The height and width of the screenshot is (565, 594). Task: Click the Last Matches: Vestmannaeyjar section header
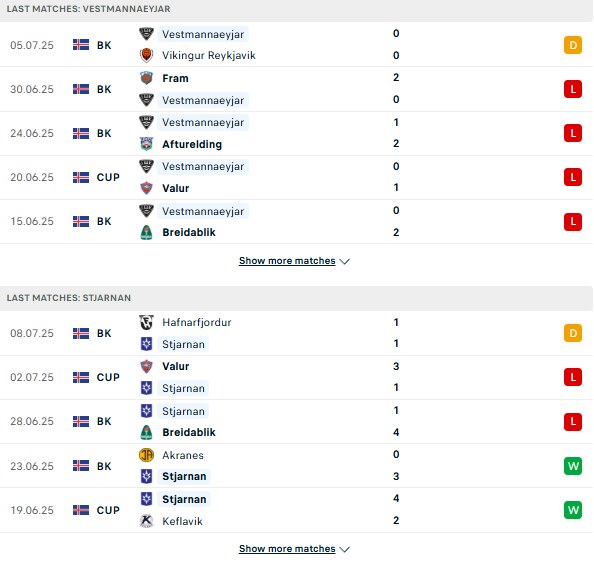pyautogui.click(x=296, y=9)
